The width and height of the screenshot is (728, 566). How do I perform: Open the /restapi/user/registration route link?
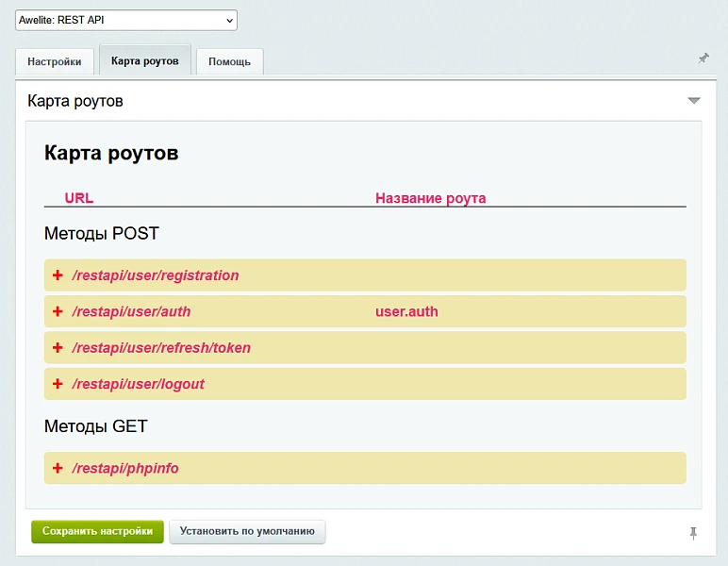coord(155,275)
